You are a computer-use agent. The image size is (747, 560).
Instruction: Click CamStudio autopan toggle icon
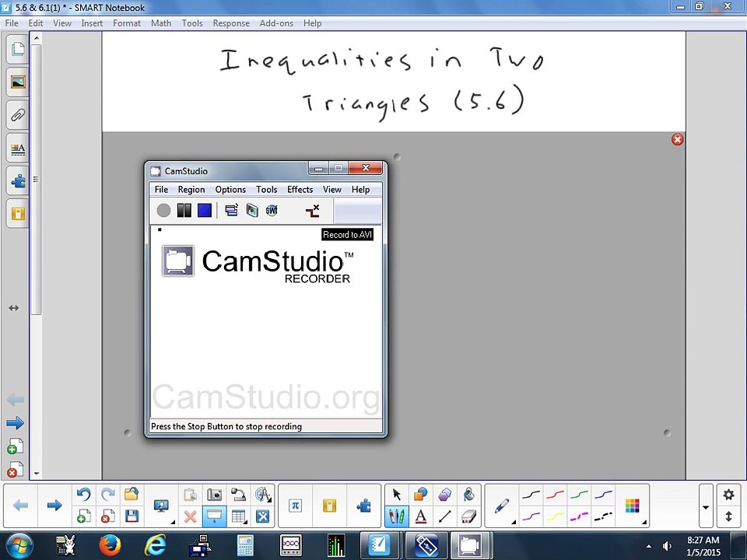coord(313,211)
